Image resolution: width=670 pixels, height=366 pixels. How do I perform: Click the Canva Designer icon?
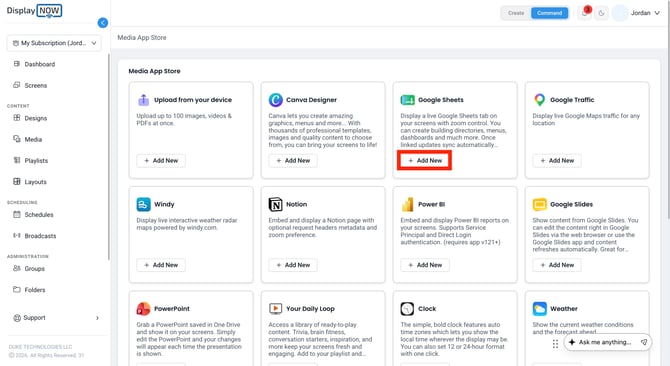point(276,100)
